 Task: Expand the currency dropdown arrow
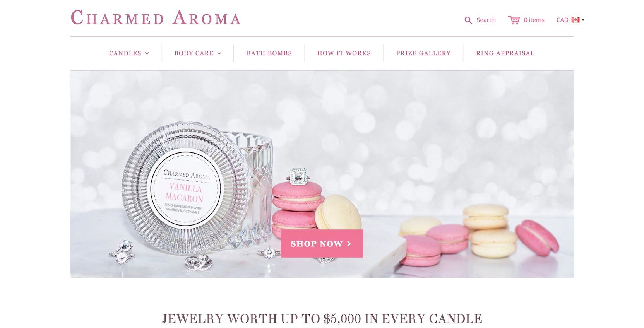click(x=583, y=20)
